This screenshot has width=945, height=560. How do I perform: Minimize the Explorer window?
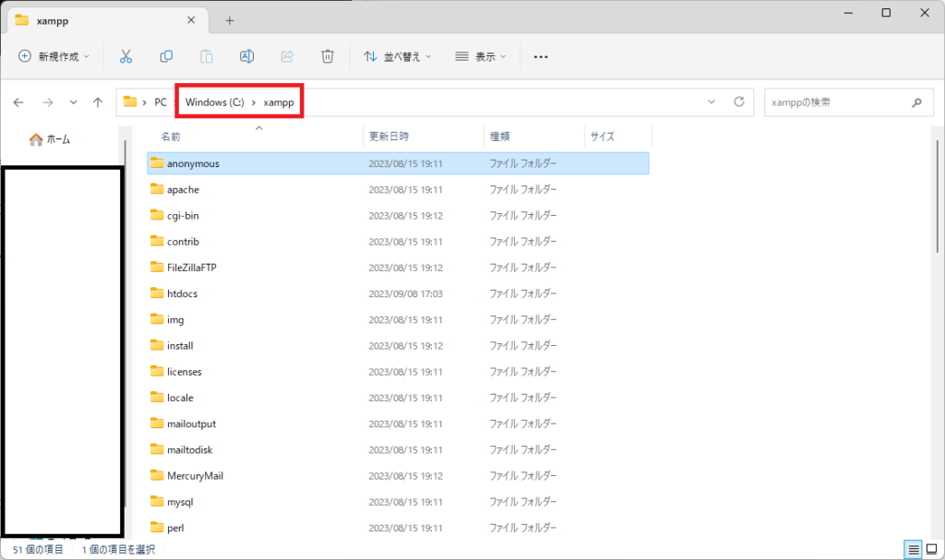coord(848,13)
